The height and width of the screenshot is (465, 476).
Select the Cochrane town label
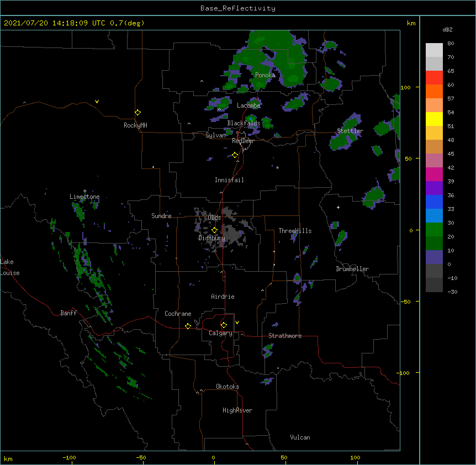click(x=178, y=314)
